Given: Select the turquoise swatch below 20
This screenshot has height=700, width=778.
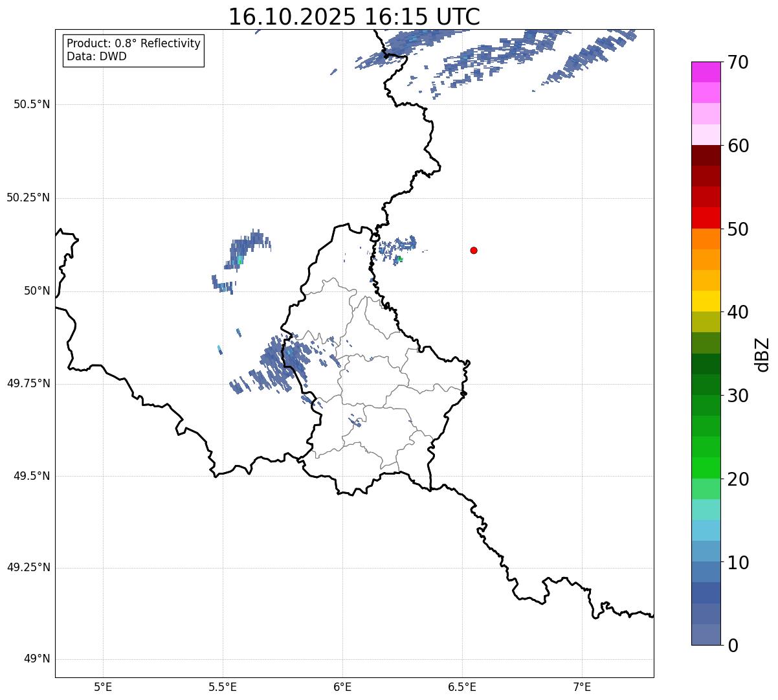Looking at the screenshot, I should click(x=706, y=510).
